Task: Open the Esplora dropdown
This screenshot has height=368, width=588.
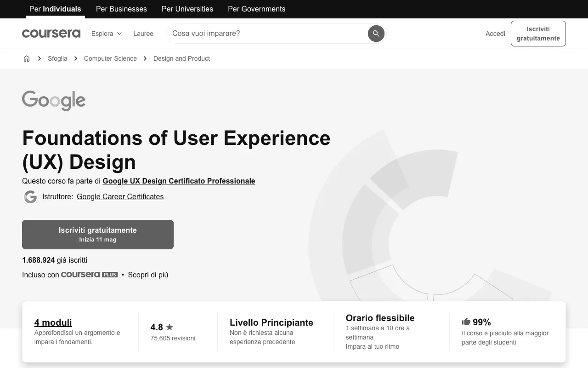Action: 107,34
